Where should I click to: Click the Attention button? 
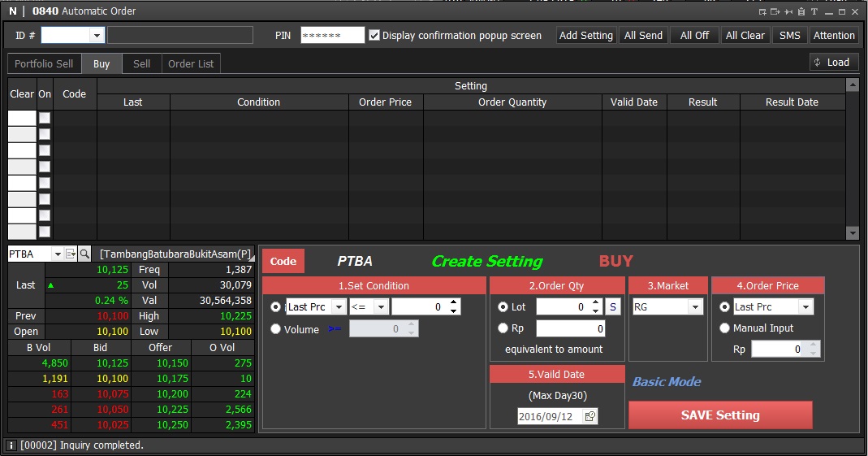pyautogui.click(x=834, y=36)
